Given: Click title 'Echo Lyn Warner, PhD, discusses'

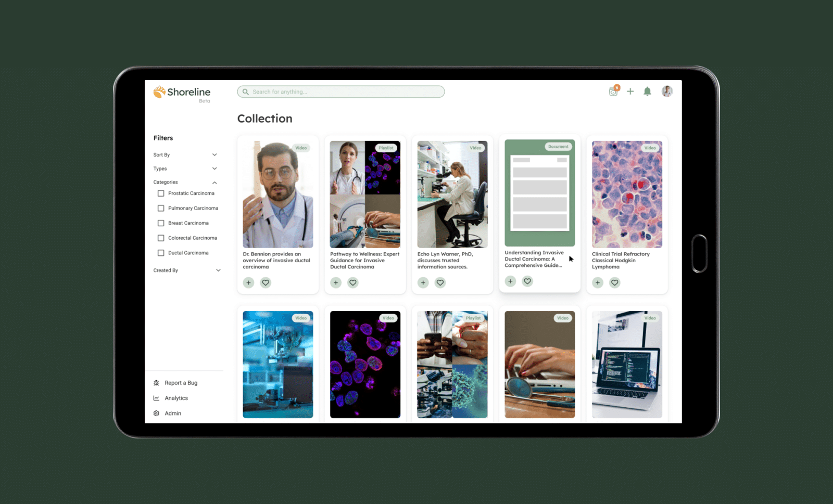Looking at the screenshot, I should [445, 261].
